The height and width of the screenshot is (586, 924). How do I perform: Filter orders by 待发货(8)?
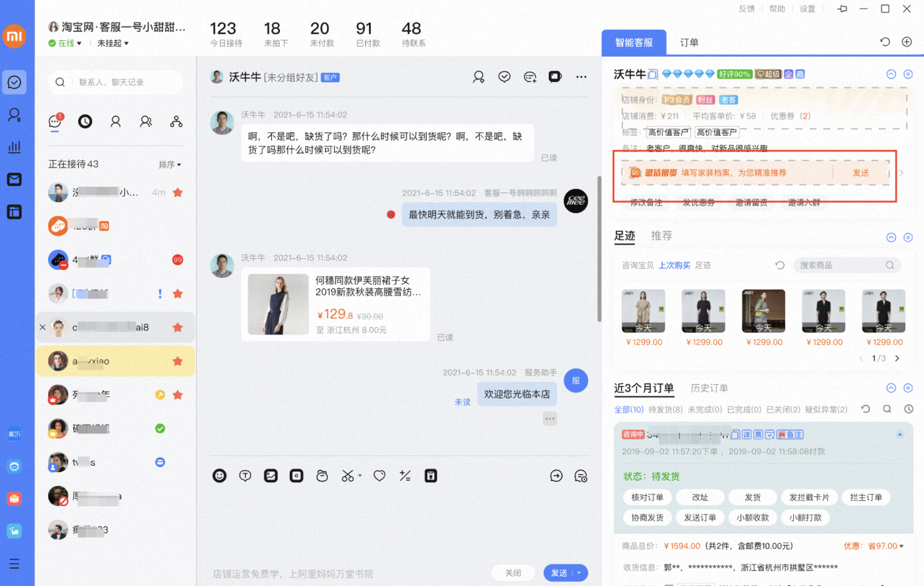[x=666, y=409]
